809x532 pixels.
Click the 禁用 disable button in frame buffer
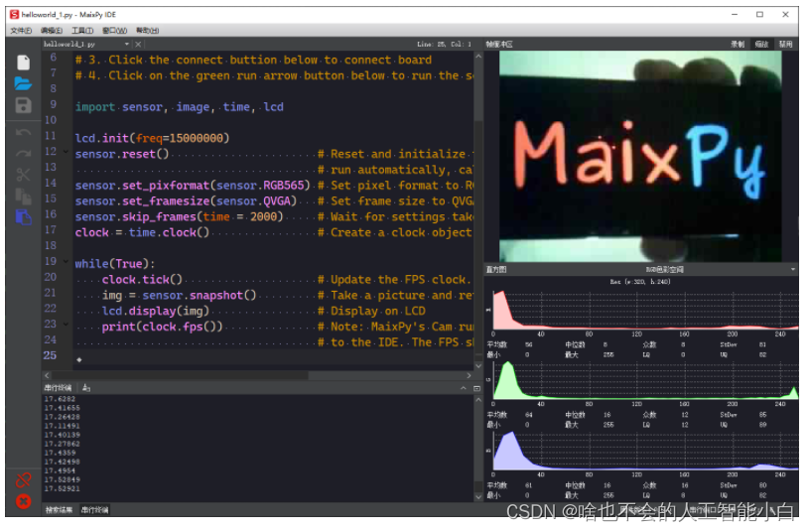(x=786, y=45)
